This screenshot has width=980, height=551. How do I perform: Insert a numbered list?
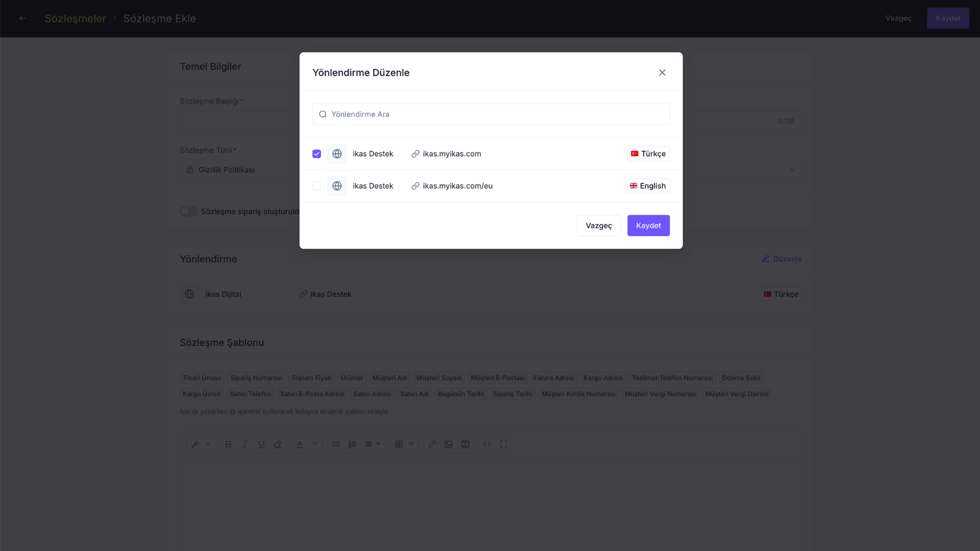[x=352, y=444]
